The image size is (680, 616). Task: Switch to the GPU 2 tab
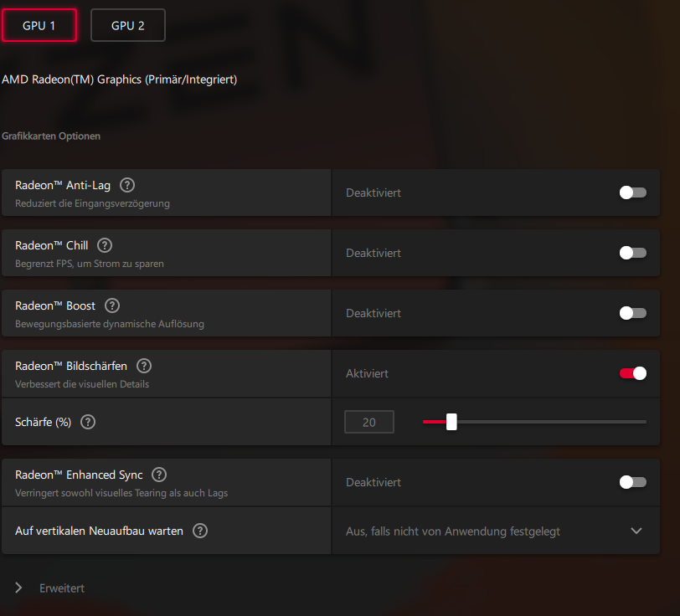(128, 26)
